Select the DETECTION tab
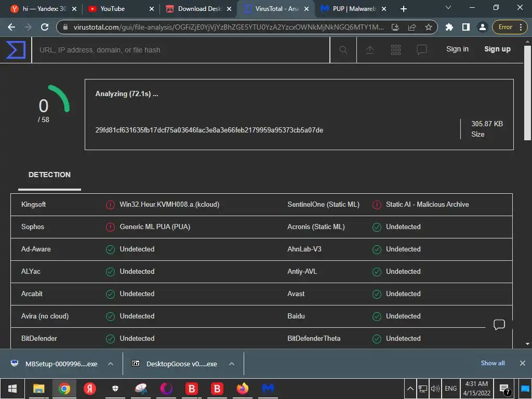Screen dimensions: 532x399 pos(49,175)
